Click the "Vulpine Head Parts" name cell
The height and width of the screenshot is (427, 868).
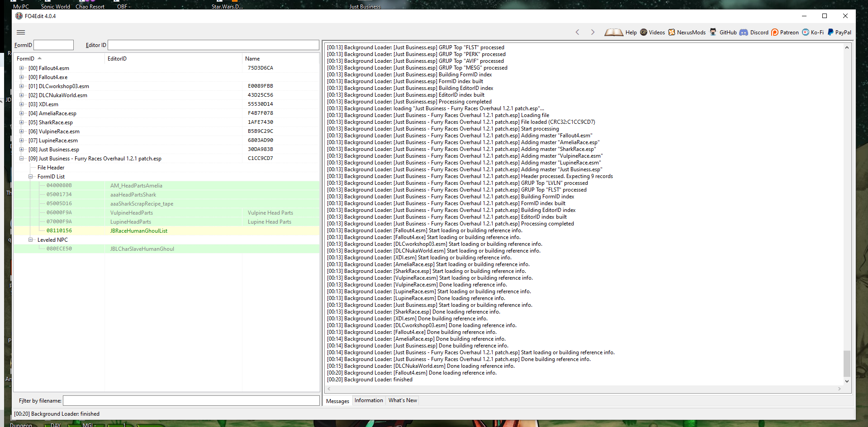click(x=270, y=213)
